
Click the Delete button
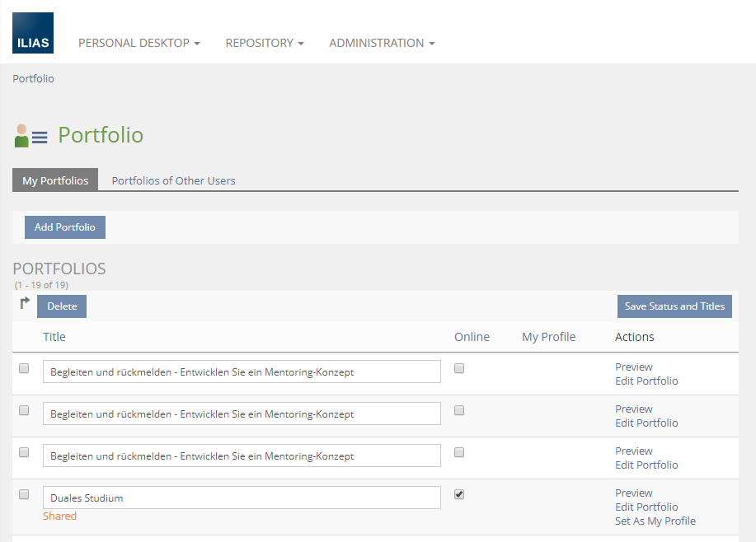coord(62,306)
